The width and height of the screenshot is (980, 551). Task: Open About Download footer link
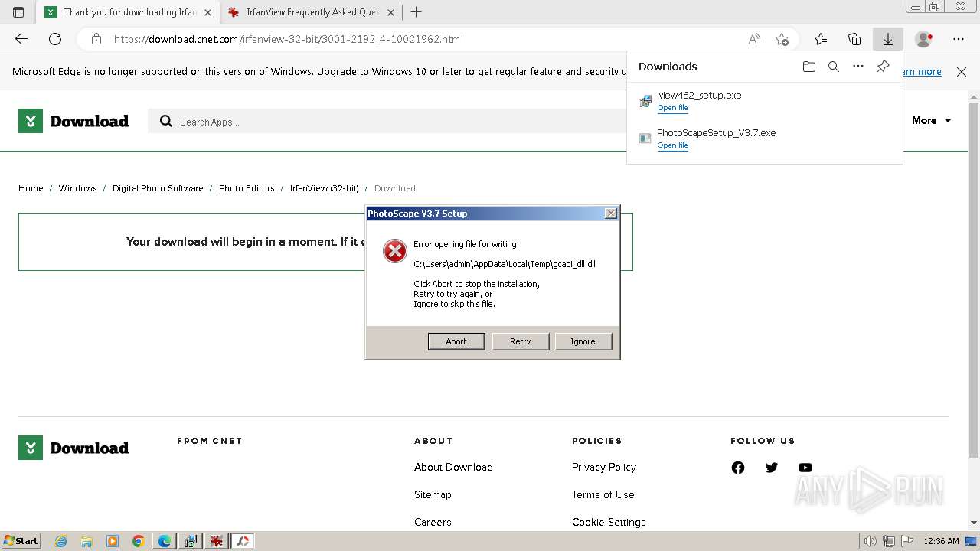[x=453, y=467]
